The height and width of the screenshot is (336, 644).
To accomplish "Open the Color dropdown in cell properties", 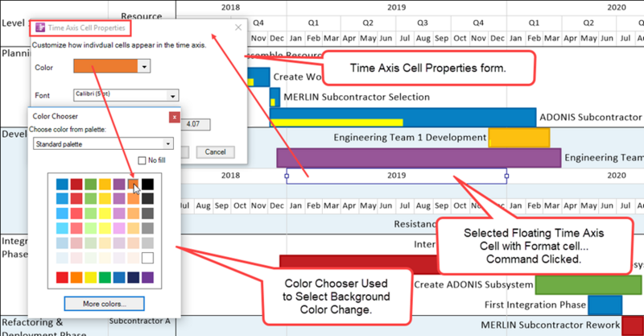I will [x=144, y=66].
